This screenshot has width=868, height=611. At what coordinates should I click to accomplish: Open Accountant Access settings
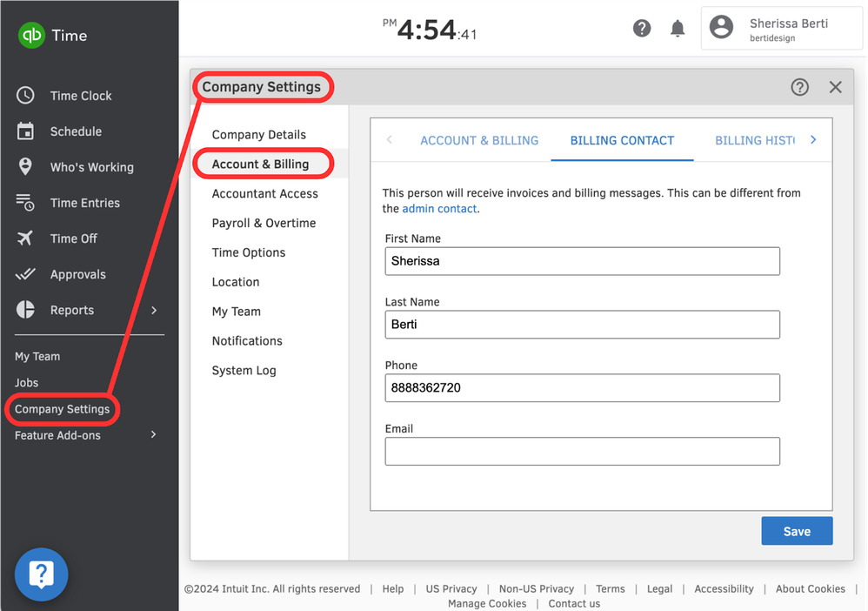point(264,193)
